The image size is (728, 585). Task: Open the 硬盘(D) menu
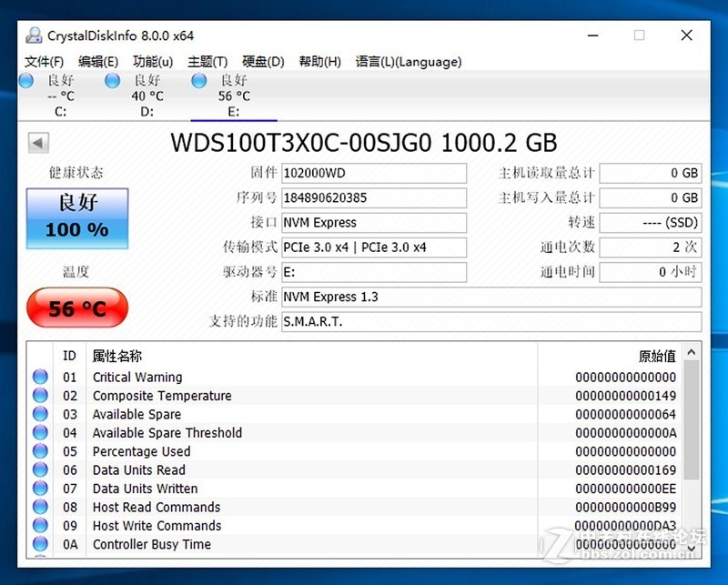point(262,61)
